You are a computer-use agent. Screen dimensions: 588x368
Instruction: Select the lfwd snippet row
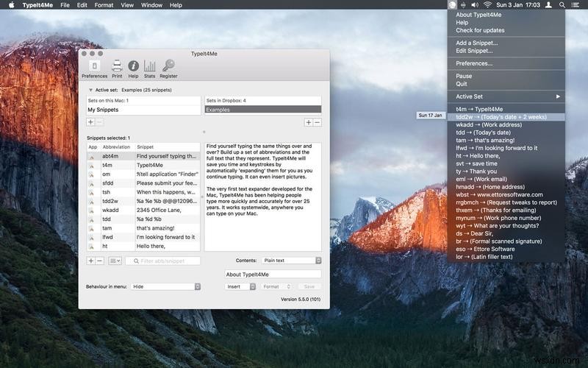point(143,237)
